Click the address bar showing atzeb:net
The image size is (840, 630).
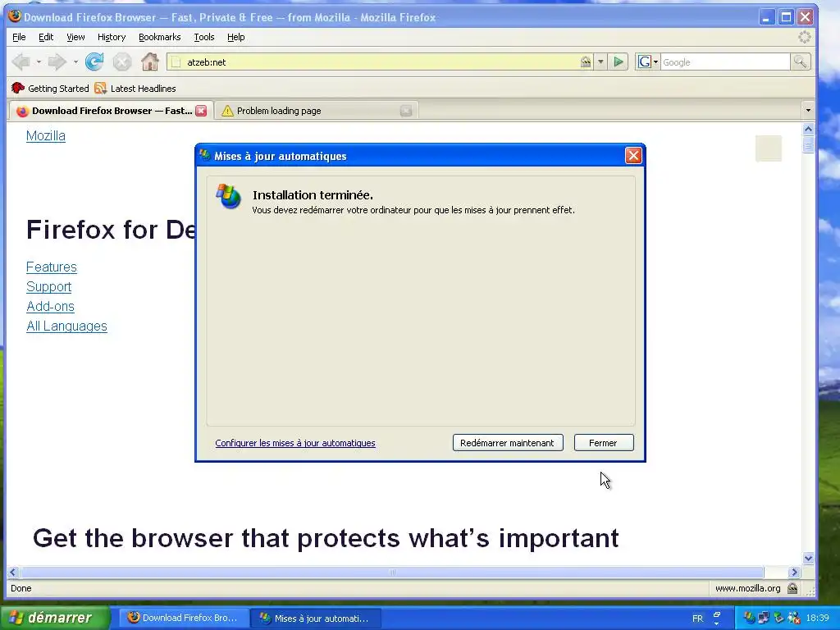[x=381, y=62]
